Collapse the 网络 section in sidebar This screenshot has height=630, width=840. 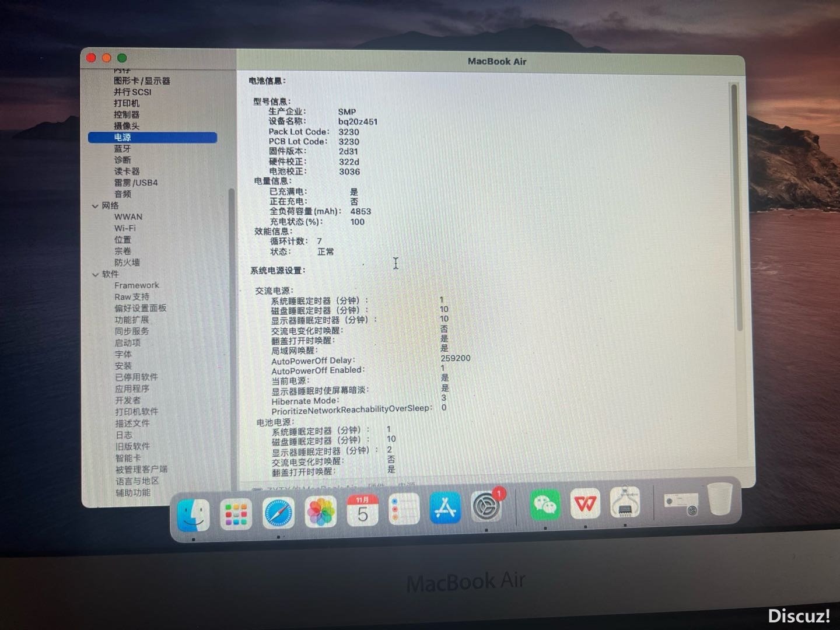[x=95, y=206]
